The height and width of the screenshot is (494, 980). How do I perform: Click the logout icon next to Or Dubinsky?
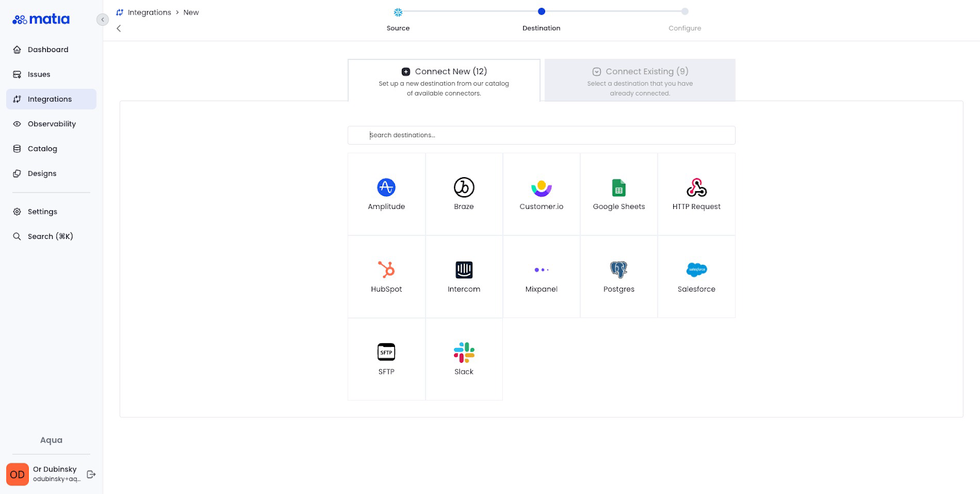pyautogui.click(x=91, y=474)
